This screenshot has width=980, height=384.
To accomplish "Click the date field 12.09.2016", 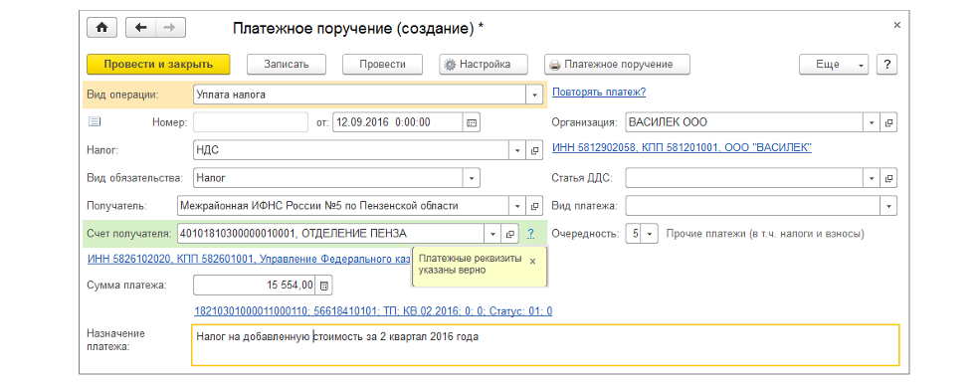I will tap(398, 122).
